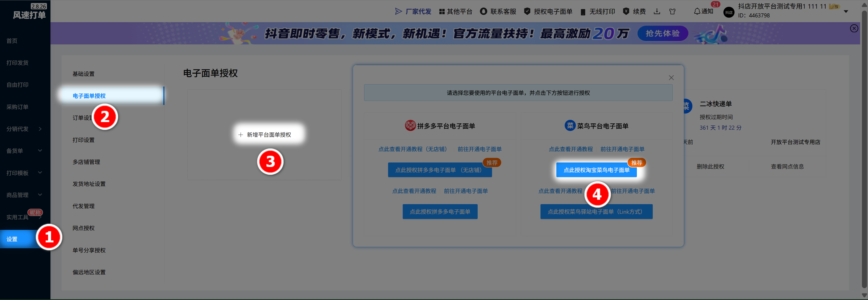The image size is (868, 300).
Task: Click 抢先体验 banner button
Action: click(662, 33)
